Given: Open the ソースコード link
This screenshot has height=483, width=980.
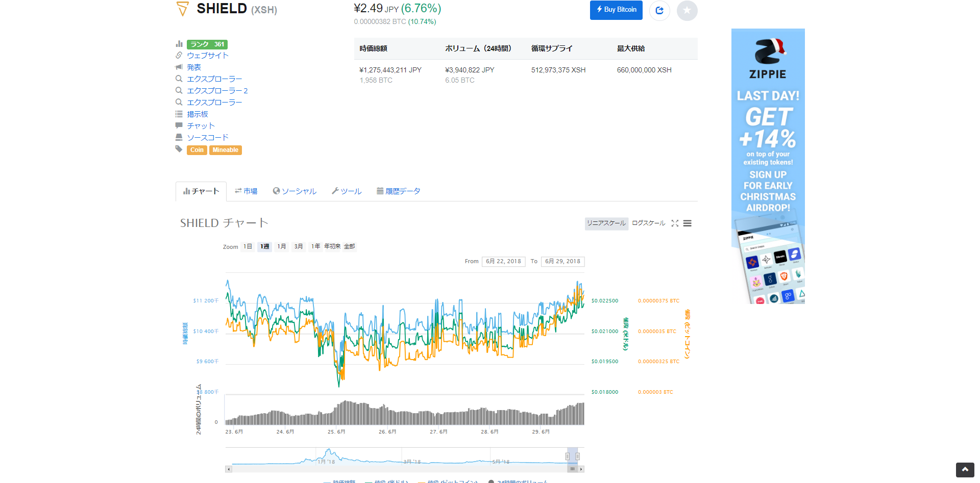Looking at the screenshot, I should click(207, 138).
